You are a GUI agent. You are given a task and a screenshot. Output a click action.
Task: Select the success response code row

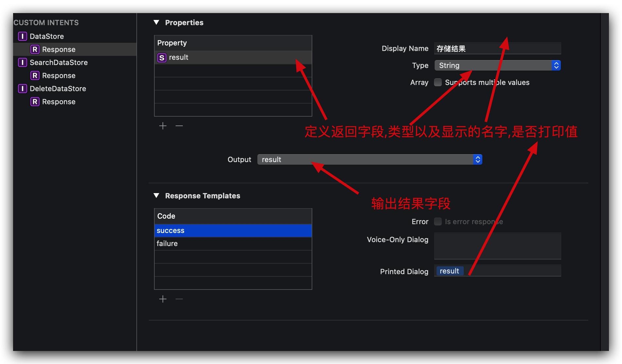[233, 231]
